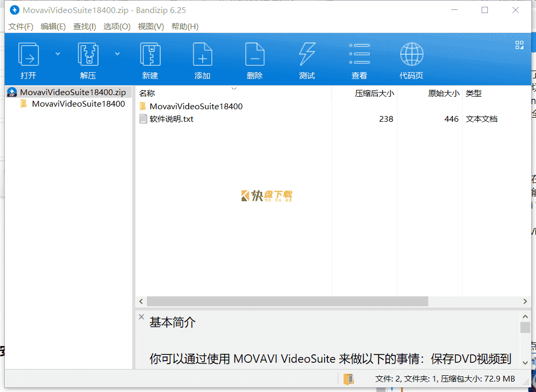Click the archive icon in status bar

(349, 379)
